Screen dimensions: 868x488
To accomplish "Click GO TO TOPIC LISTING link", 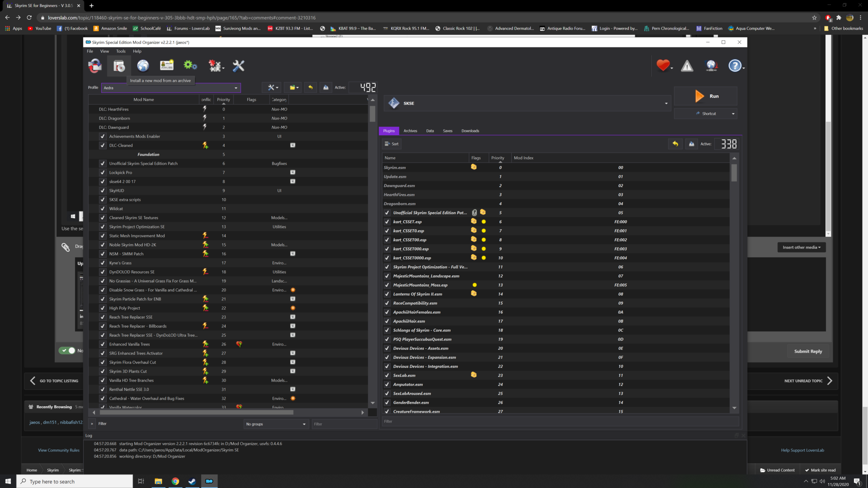I will click(x=54, y=381).
